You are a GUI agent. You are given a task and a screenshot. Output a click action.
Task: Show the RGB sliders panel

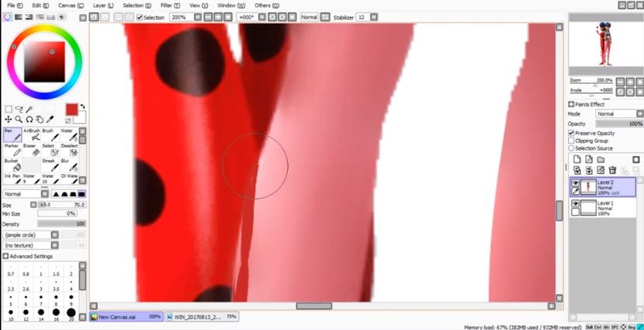[18, 17]
